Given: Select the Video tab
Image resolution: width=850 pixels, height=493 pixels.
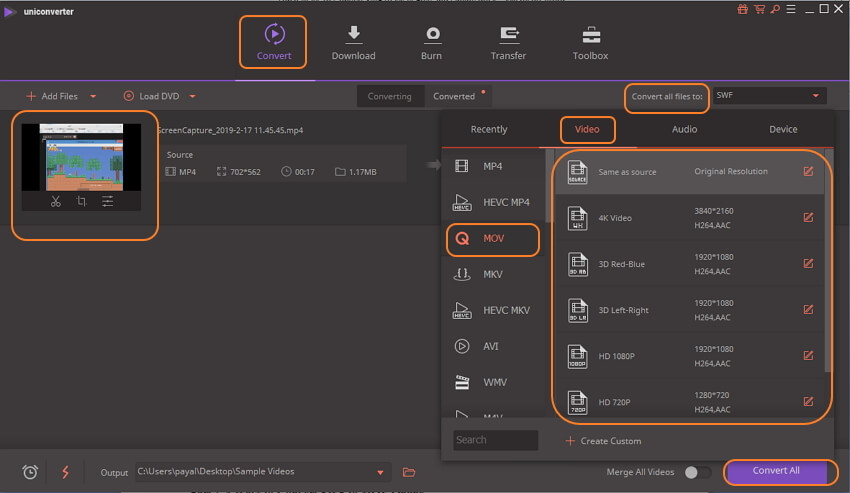Looking at the screenshot, I should (587, 129).
